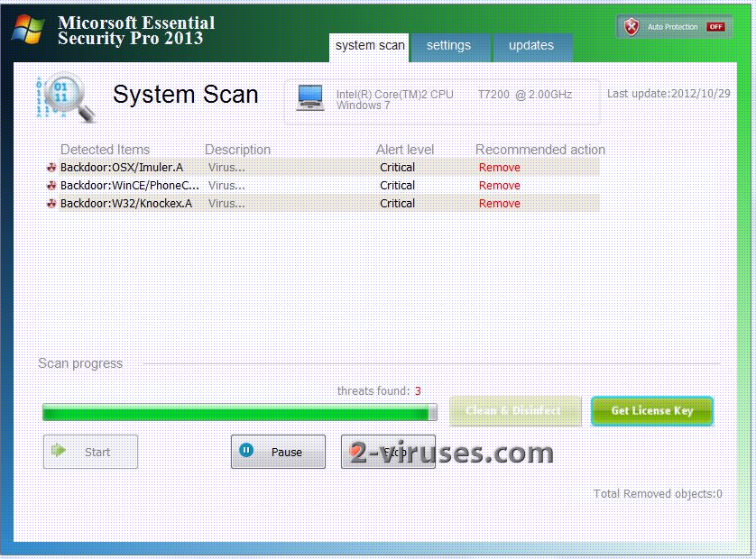Click the blue pause icon
The width and height of the screenshot is (756, 559).
pos(246,451)
